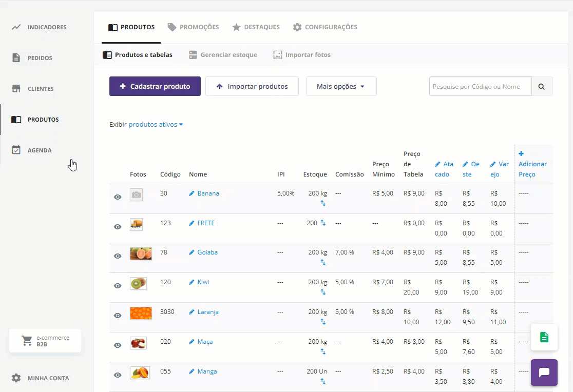The height and width of the screenshot is (392, 573).
Task: Click the Cadastrar produto button
Action: tap(155, 87)
